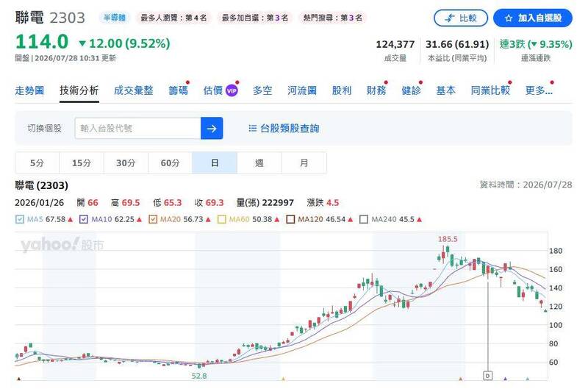Enable the MA60 checkbox
Image resolution: width=588 pixels, height=389 pixels.
(222, 219)
